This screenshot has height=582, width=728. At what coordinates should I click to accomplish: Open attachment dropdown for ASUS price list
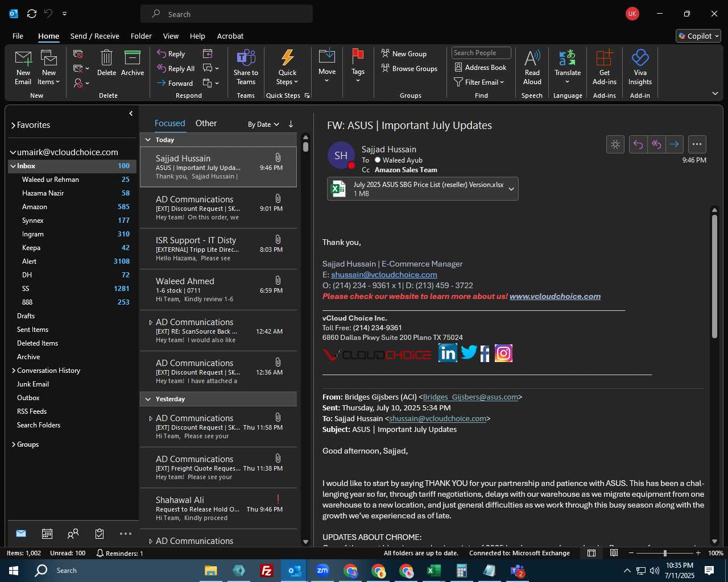(511, 189)
